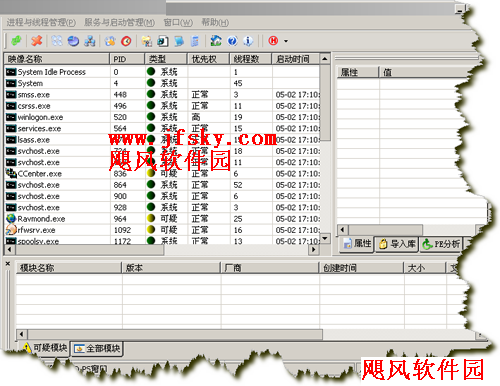This screenshot has width=500, height=386.
Task: Click the CCenter.exe process icon
Action: (x=11, y=173)
